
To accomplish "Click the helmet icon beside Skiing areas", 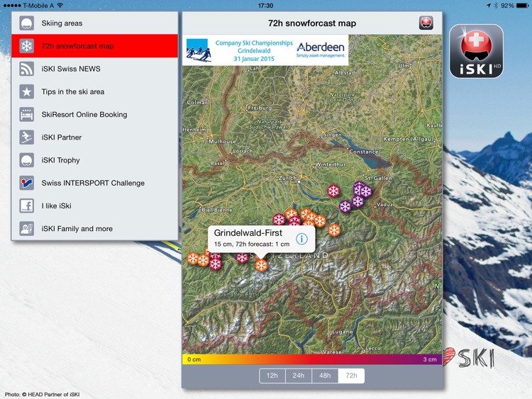I will 26,23.
